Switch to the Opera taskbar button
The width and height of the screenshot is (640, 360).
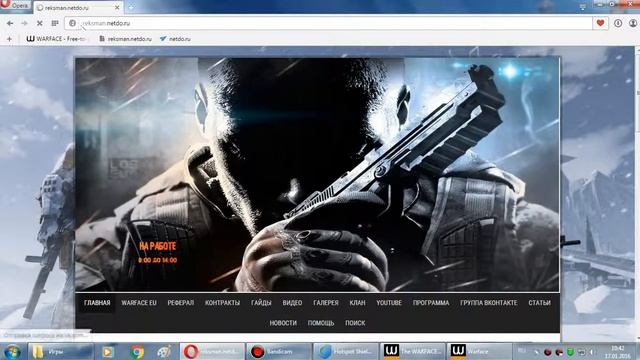pos(212,351)
